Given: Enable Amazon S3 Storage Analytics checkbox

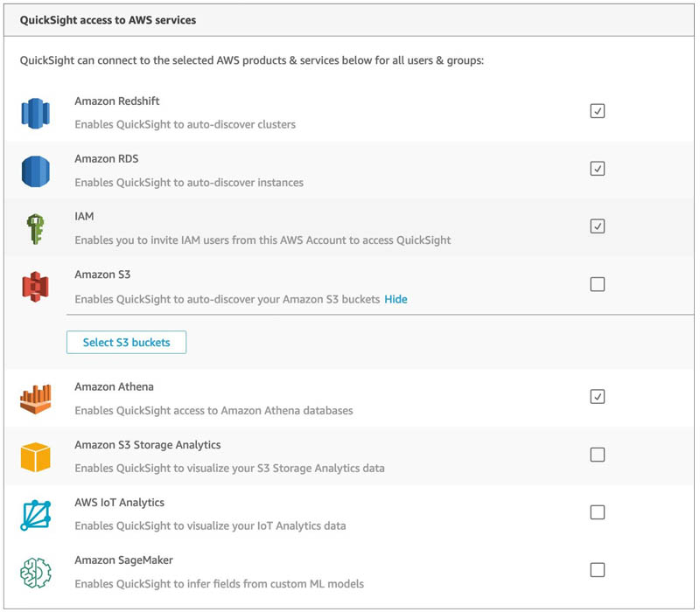Looking at the screenshot, I should coord(598,455).
